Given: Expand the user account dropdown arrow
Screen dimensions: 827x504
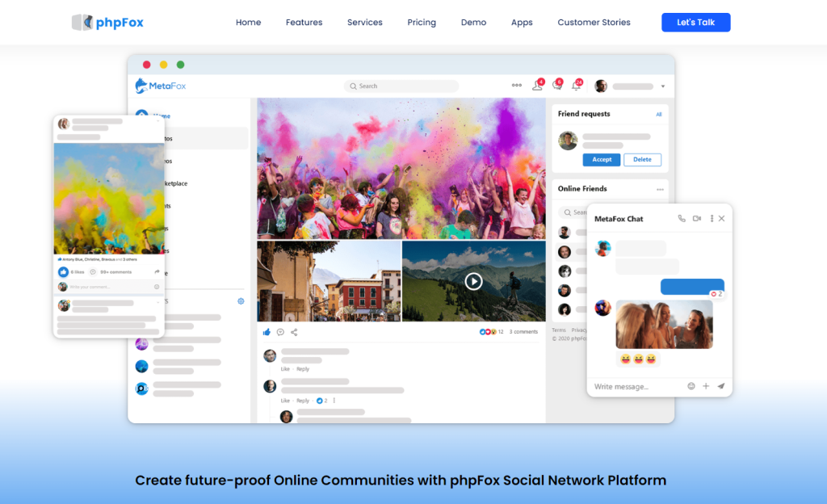Looking at the screenshot, I should [x=663, y=86].
